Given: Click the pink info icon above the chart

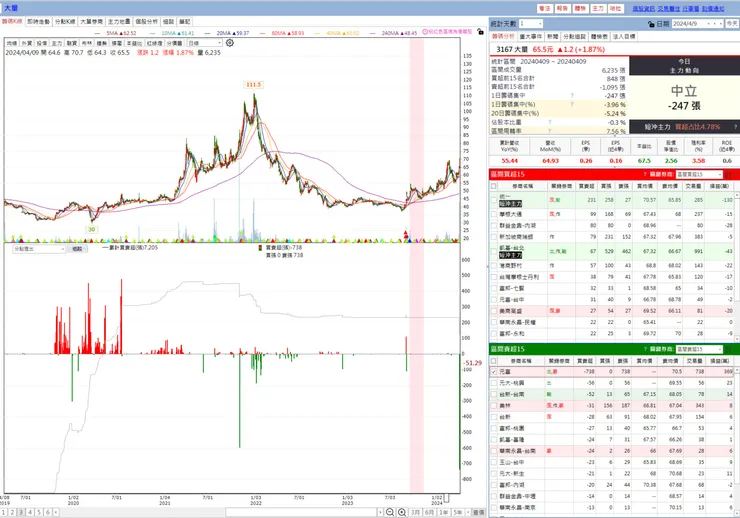Looking at the screenshot, I should click(425, 32).
